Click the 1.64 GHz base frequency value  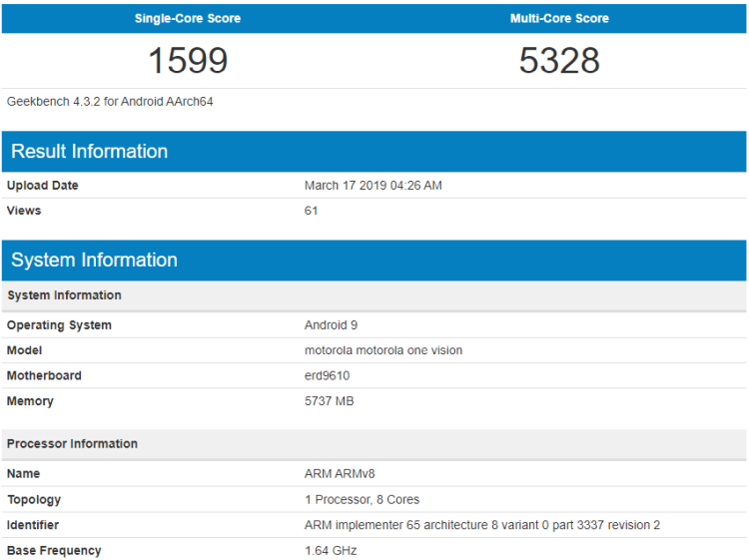pyautogui.click(x=331, y=550)
